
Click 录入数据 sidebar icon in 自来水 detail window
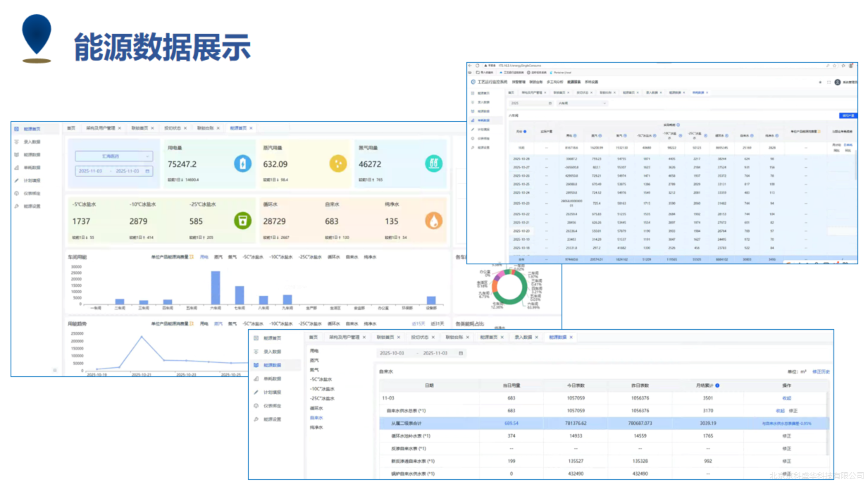tap(256, 352)
